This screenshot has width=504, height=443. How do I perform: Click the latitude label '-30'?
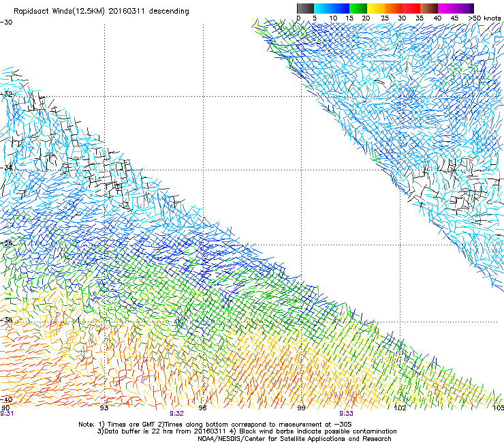click(x=6, y=22)
